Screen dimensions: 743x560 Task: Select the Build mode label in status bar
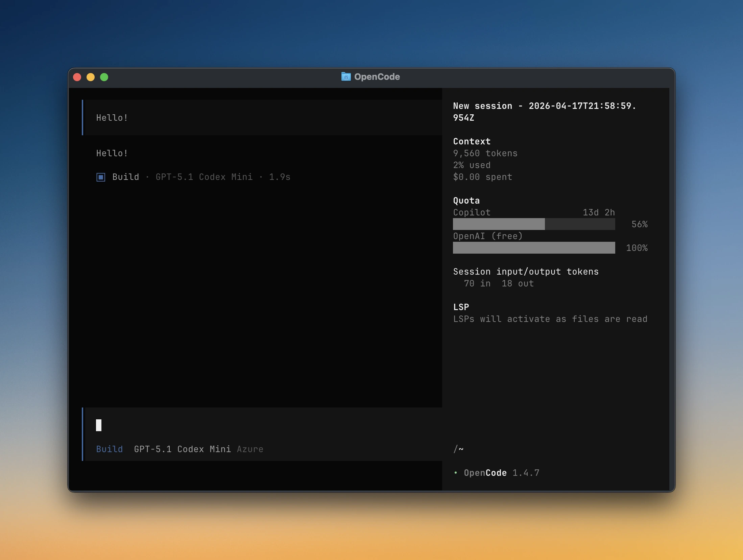109,449
